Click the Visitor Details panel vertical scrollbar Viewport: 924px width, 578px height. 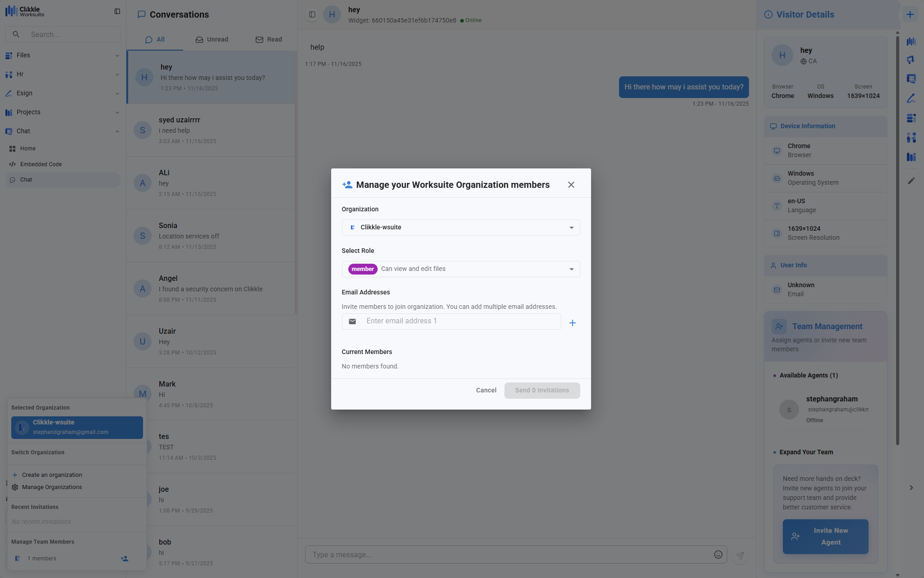click(x=897, y=239)
